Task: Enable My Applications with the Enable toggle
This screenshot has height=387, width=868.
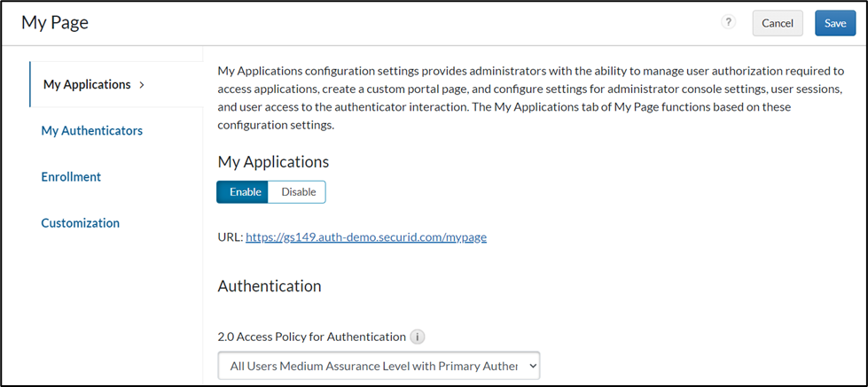Action: (243, 192)
